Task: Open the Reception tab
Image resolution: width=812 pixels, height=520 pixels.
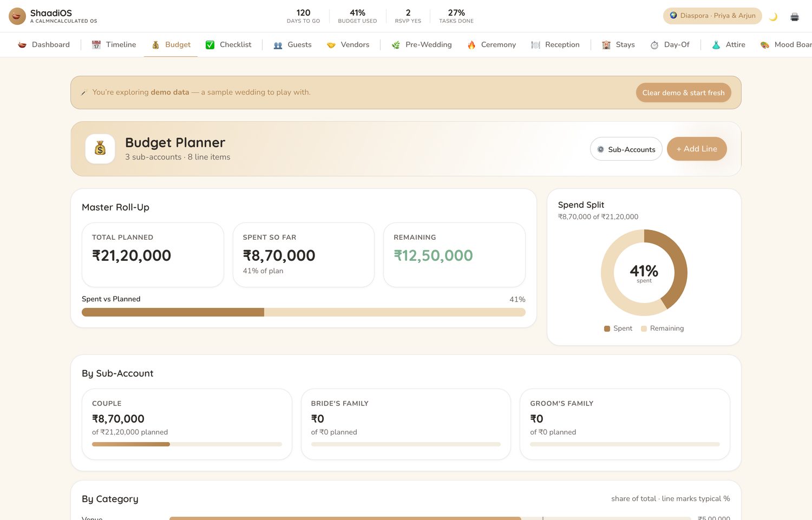Action: [x=555, y=45]
